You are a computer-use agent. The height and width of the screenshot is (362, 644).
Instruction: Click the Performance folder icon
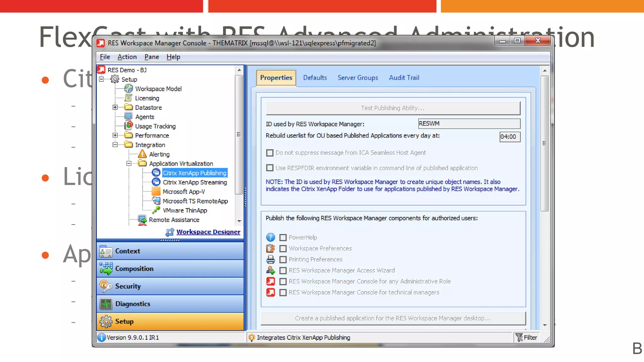point(128,135)
